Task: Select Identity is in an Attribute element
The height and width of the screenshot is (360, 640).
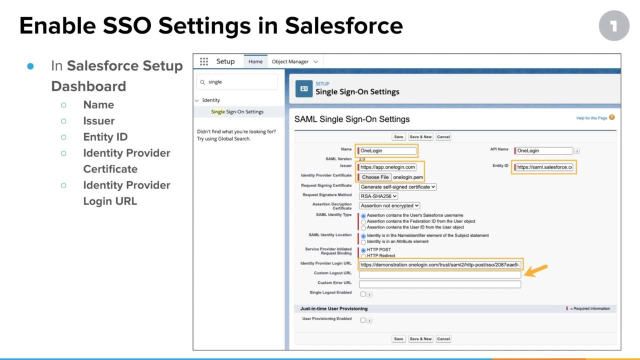Action: point(363,242)
